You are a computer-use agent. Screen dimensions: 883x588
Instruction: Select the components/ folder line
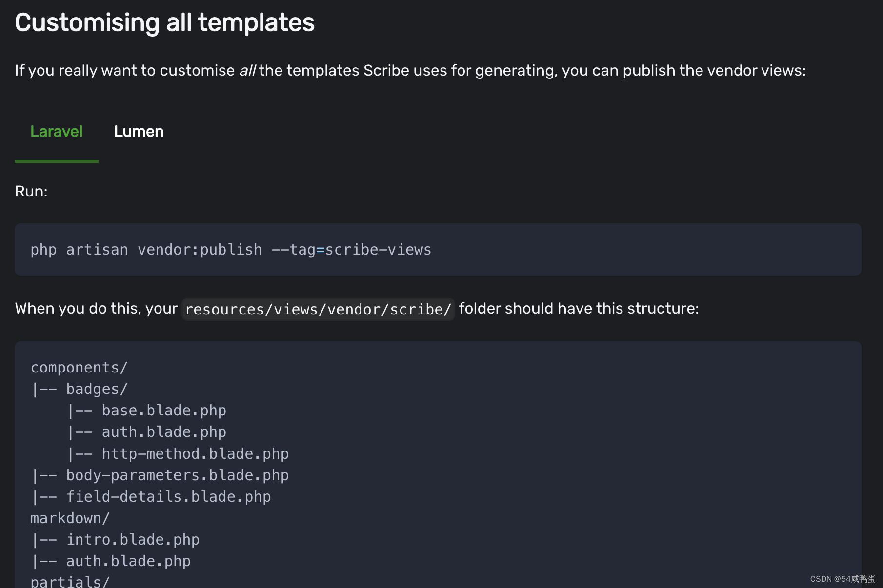[x=79, y=368]
